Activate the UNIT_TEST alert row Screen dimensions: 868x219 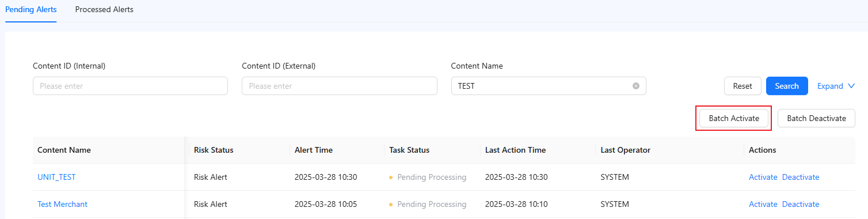pyautogui.click(x=763, y=177)
